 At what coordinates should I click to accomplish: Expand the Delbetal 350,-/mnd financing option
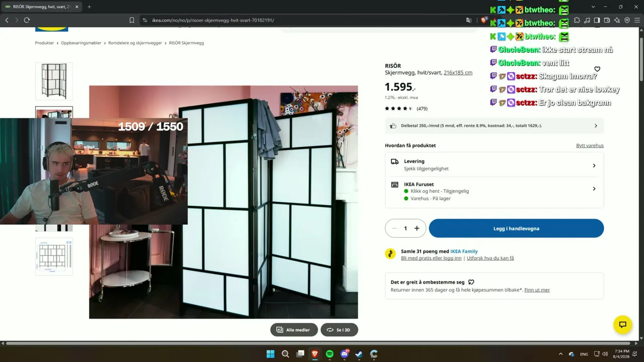[x=494, y=126]
